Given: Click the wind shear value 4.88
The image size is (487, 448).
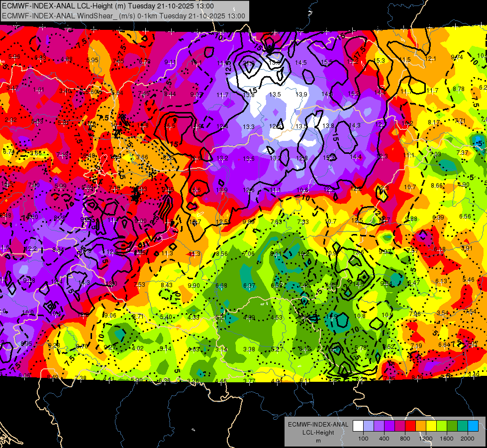Looking at the screenshot, I should [67, 59].
